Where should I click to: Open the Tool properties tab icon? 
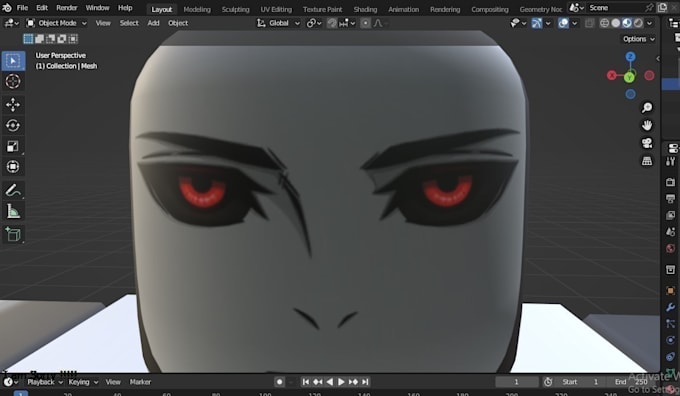point(670,162)
